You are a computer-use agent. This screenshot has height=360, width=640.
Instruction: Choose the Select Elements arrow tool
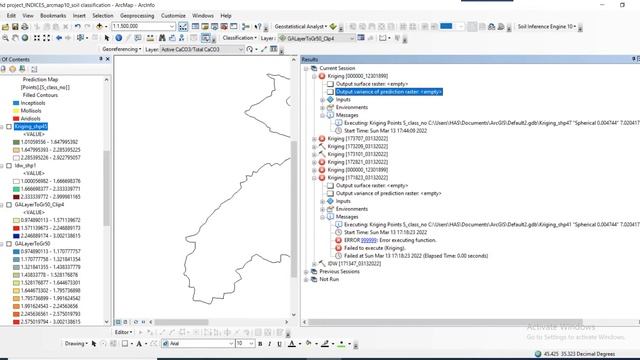pyautogui.click(x=107, y=38)
